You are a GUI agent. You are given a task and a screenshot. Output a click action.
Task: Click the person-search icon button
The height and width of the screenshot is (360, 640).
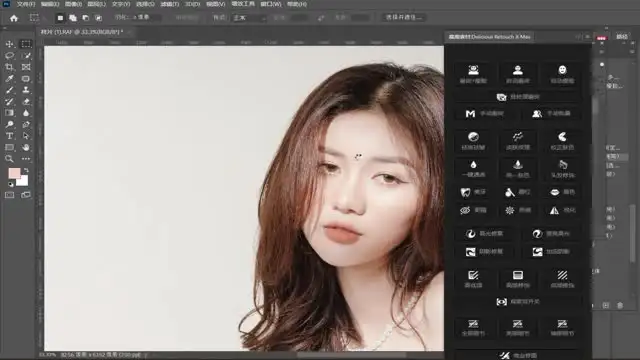click(537, 113)
